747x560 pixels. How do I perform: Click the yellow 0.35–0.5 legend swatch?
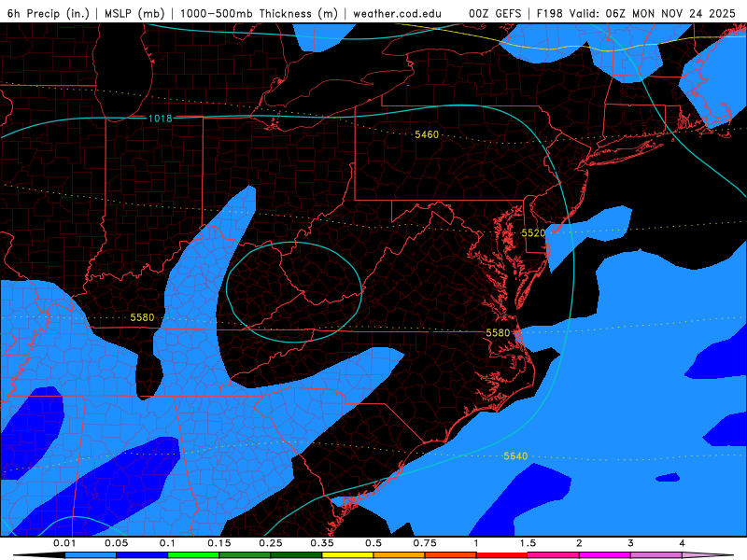click(x=347, y=555)
